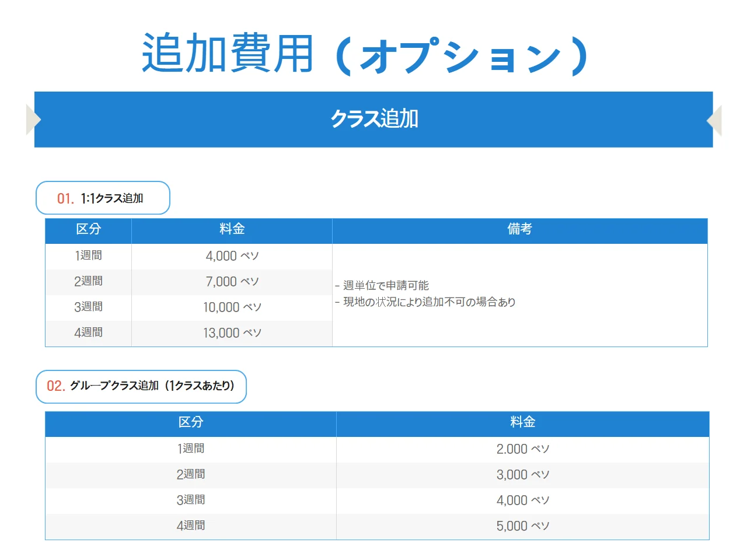Select the 4,000 ペソ price for 1:1 1週間

point(232,256)
